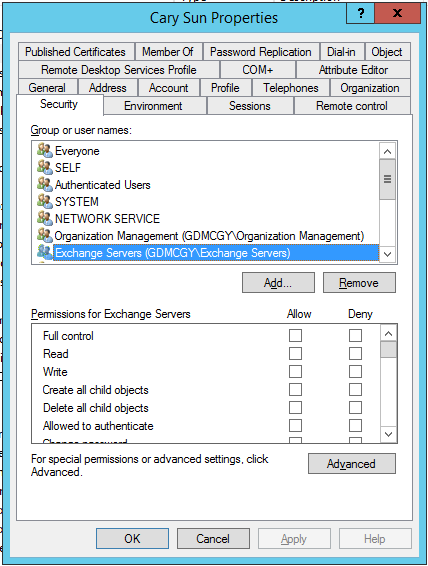Click the icon next to SYSTEM entry
428x566 pixels.
click(45, 201)
